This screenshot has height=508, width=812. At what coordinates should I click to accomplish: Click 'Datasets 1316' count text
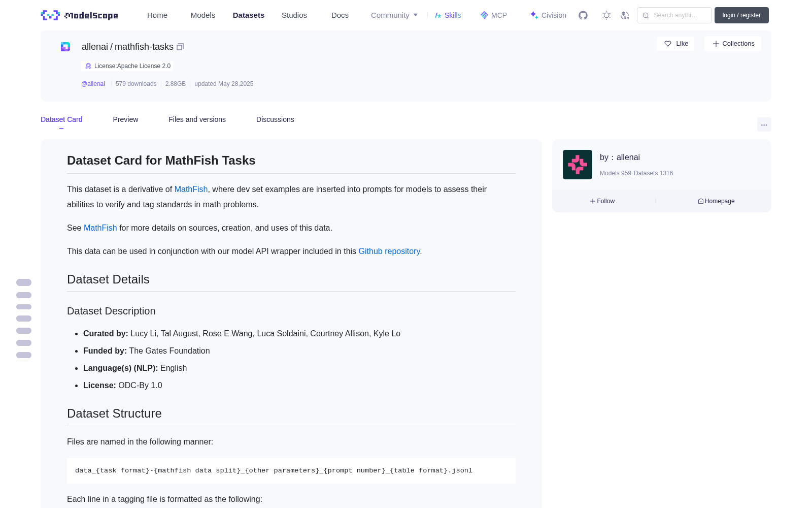[x=654, y=173]
